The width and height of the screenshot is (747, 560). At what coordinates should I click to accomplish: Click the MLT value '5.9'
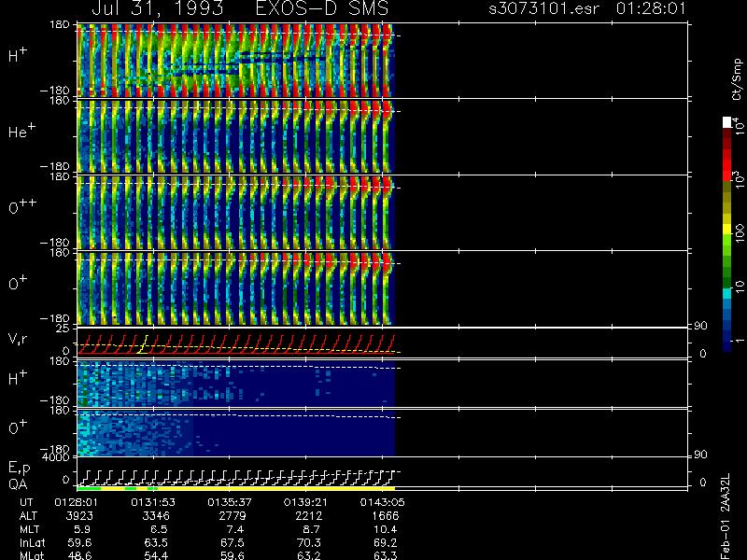[82, 529]
